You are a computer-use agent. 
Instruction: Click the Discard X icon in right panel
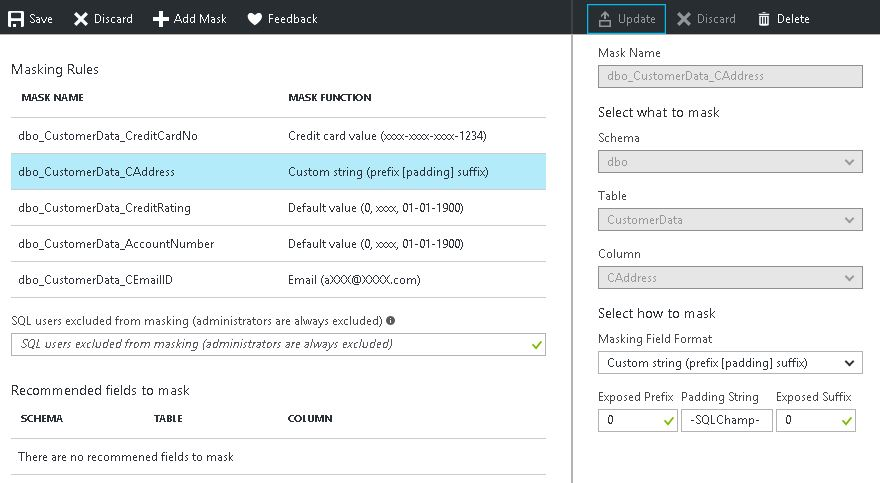[684, 19]
